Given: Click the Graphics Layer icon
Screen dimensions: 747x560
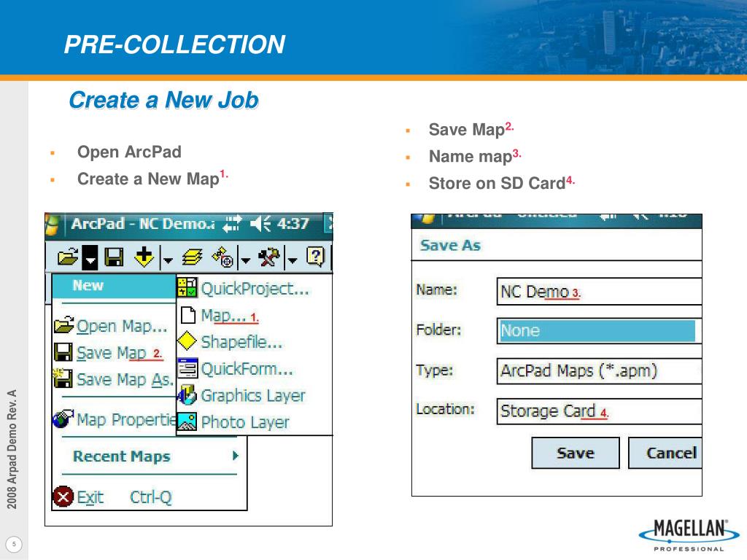Looking at the screenshot, I should tap(187, 395).
